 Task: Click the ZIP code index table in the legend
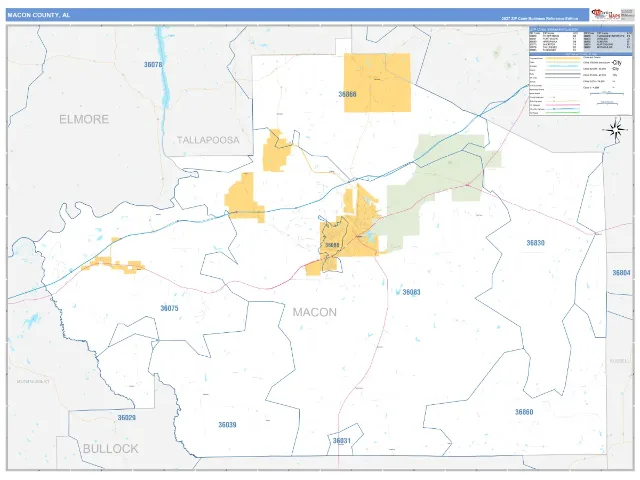click(580, 41)
